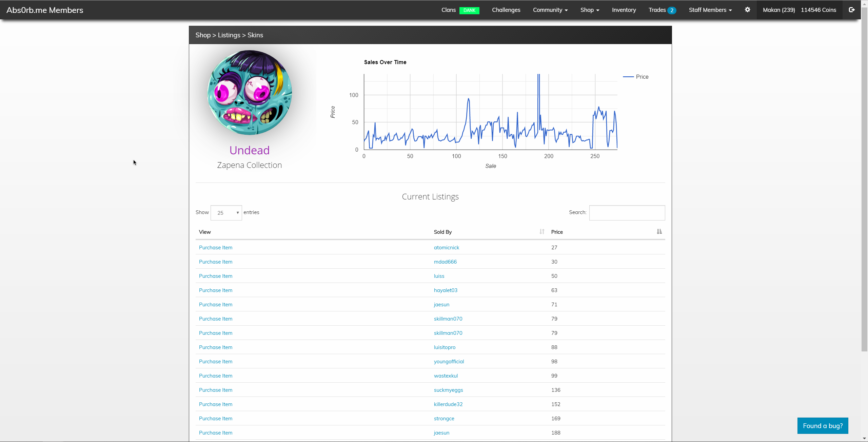Click the DANK clan badge

[x=469, y=10]
